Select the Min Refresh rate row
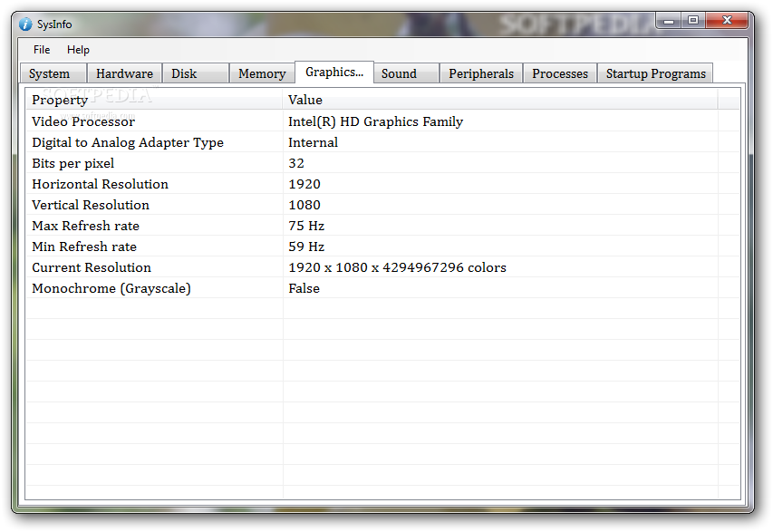Image resolution: width=773 pixels, height=532 pixels. [x=382, y=246]
